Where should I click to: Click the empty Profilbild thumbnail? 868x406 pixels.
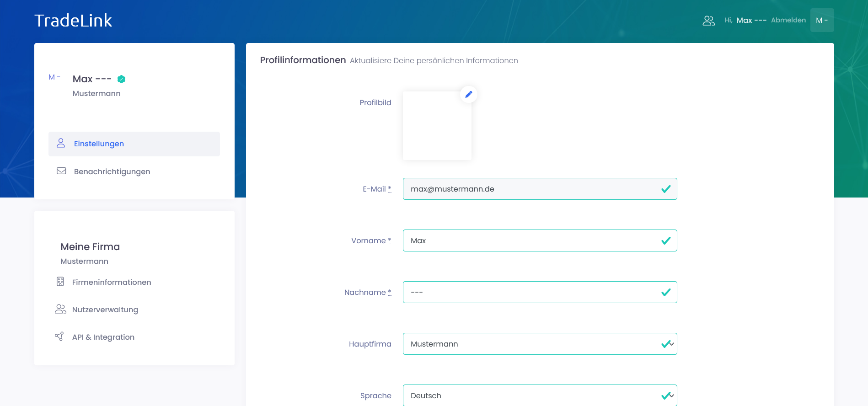[x=437, y=126]
